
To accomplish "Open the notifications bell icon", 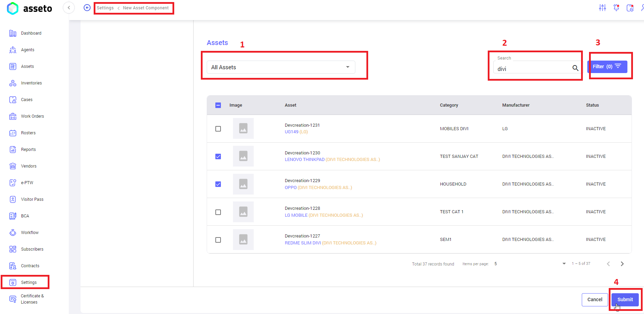I will point(616,8).
